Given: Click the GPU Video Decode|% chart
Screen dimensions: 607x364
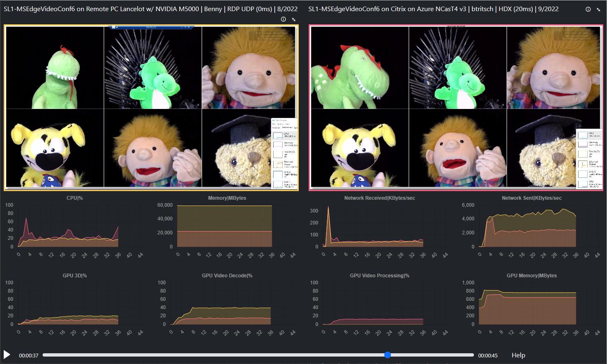Looking at the screenshot, I should click(x=227, y=305).
